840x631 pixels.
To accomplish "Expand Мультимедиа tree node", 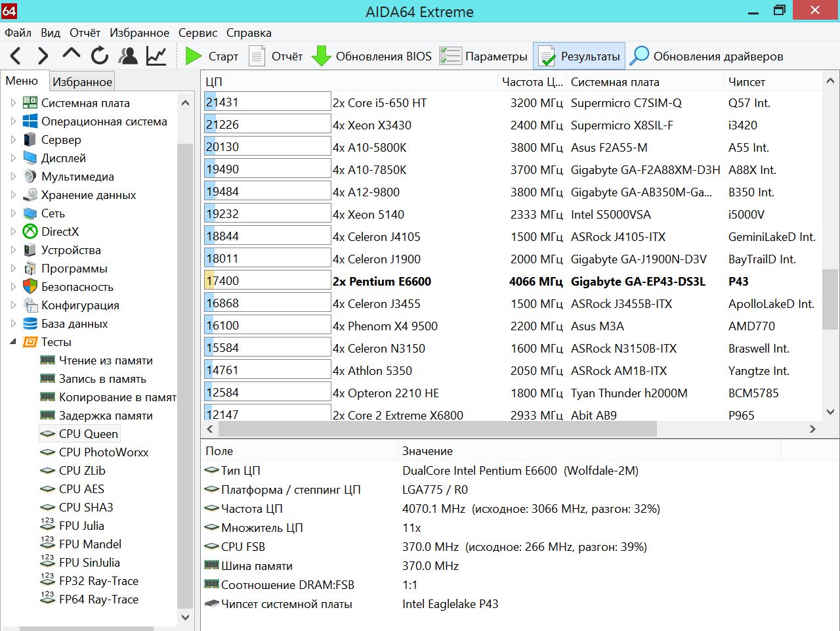I will tap(13, 177).
